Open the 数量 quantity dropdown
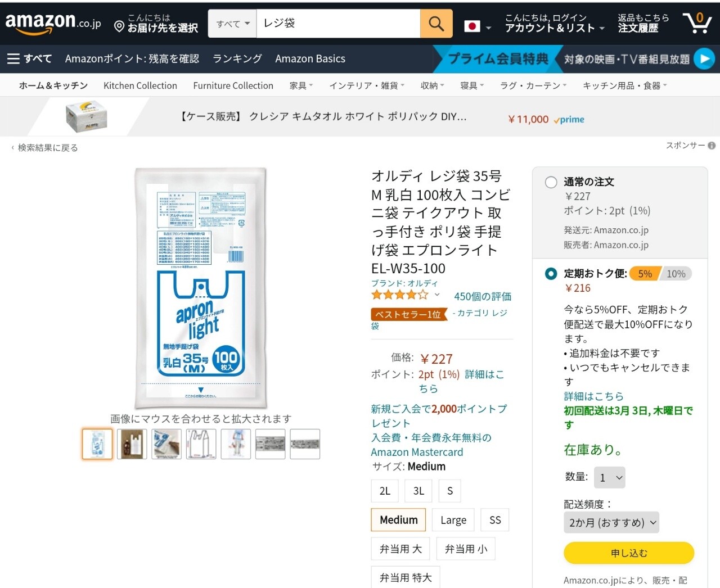The height and width of the screenshot is (588, 720). coord(610,478)
